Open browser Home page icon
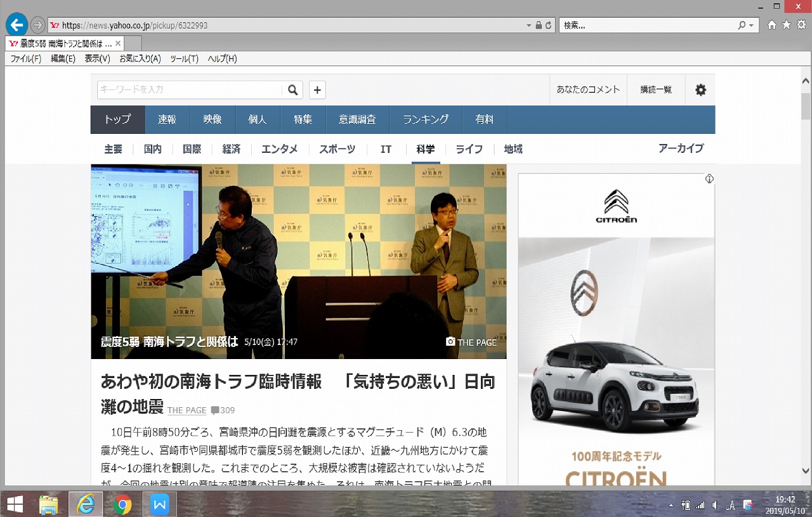Screen dimensions: 812x517 772,25
